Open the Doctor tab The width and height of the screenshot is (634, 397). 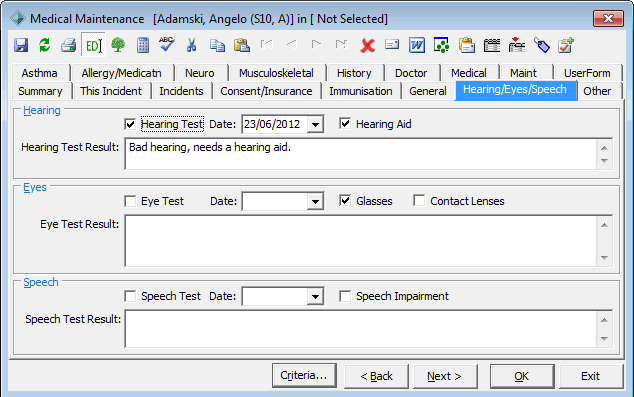pyautogui.click(x=411, y=73)
